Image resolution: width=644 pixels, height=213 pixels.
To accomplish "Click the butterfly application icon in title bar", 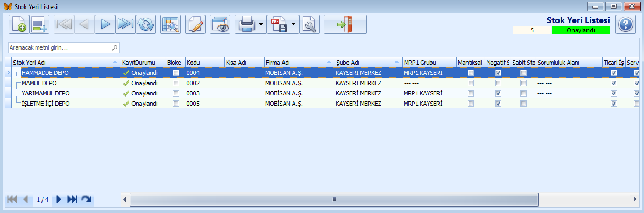I will [x=8, y=6].
